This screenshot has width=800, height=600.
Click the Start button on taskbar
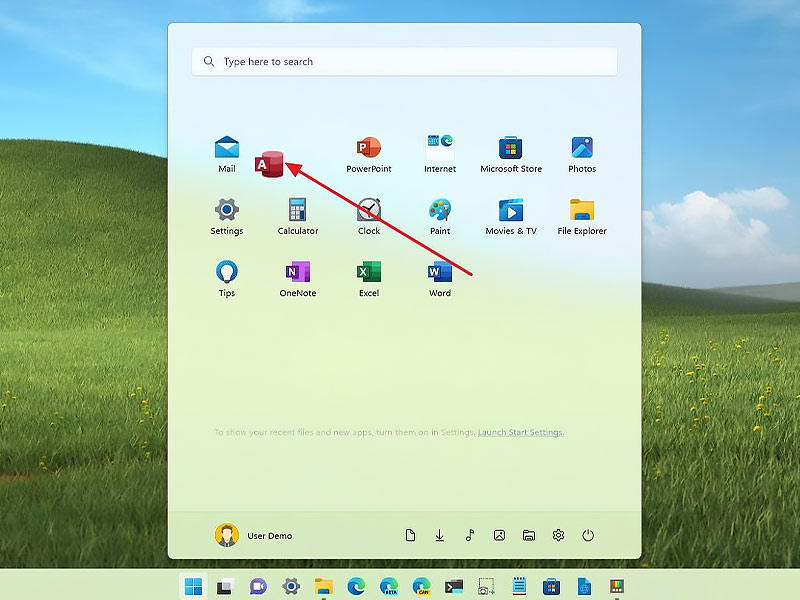coord(193,586)
